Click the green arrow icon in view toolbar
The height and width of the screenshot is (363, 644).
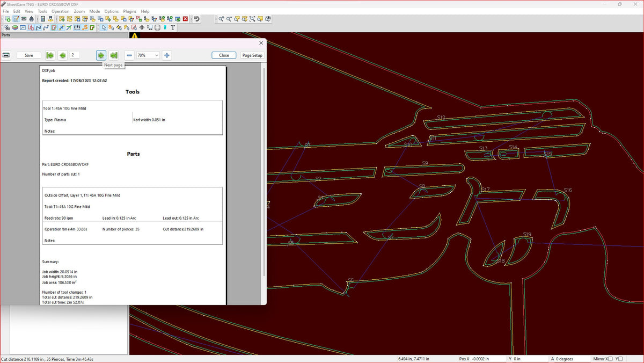coord(68,27)
